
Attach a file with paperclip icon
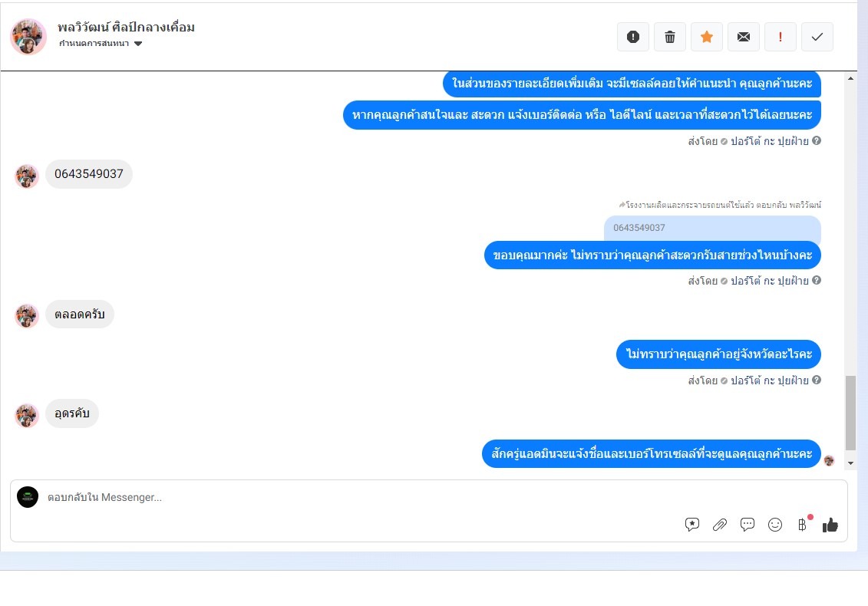pyautogui.click(x=720, y=525)
